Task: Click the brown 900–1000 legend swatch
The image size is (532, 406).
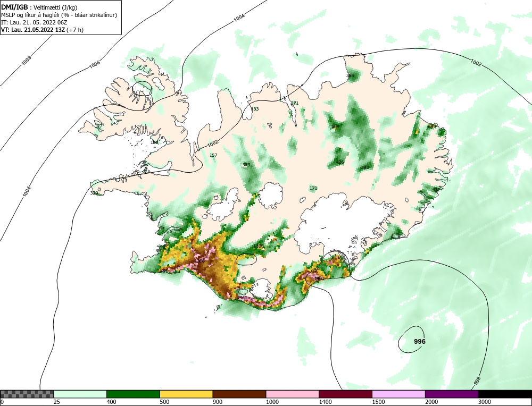Action: click(x=239, y=394)
